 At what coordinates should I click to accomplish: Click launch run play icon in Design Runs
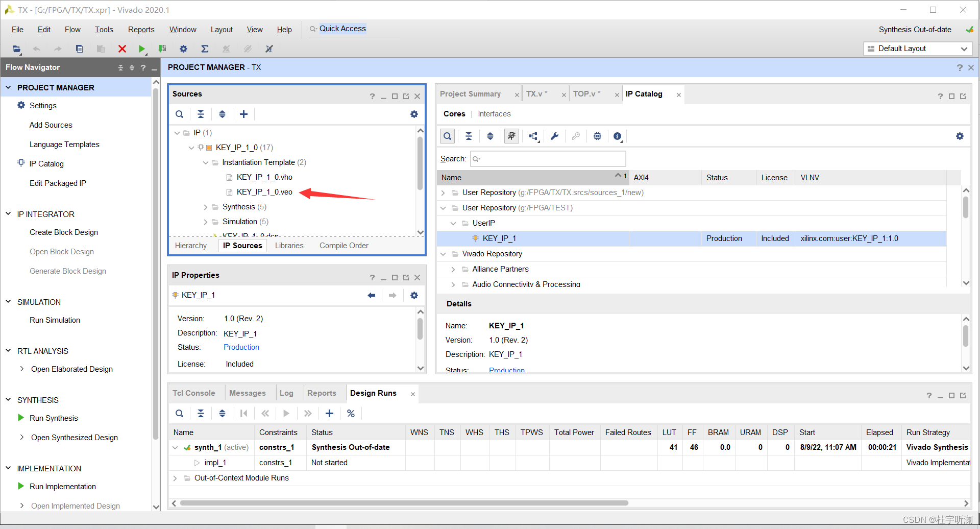(286, 414)
